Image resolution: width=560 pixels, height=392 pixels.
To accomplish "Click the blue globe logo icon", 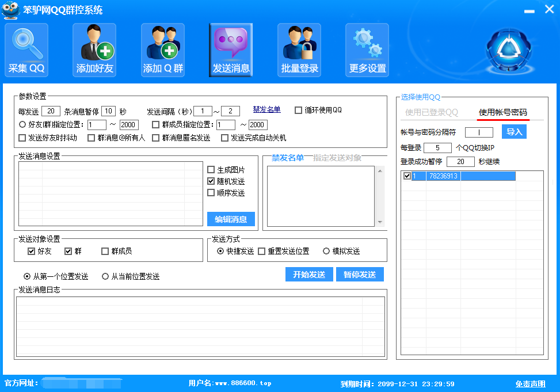I will pyautogui.click(x=509, y=50).
